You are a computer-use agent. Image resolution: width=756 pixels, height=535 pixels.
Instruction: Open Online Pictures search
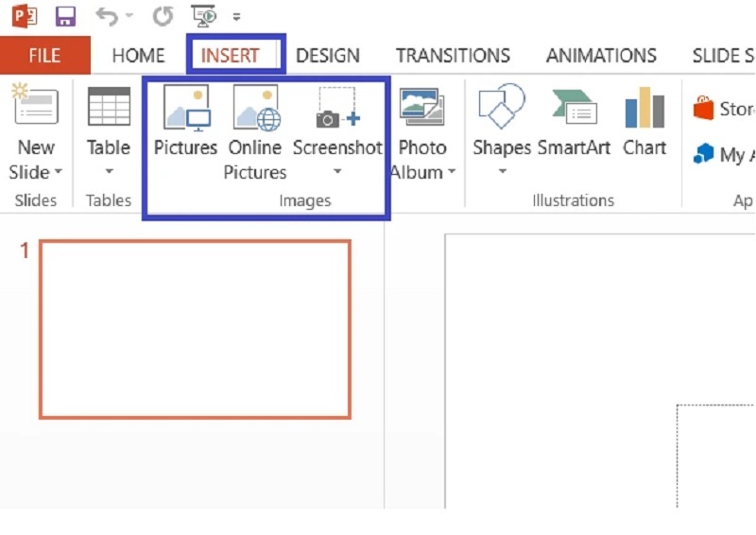coord(255,132)
